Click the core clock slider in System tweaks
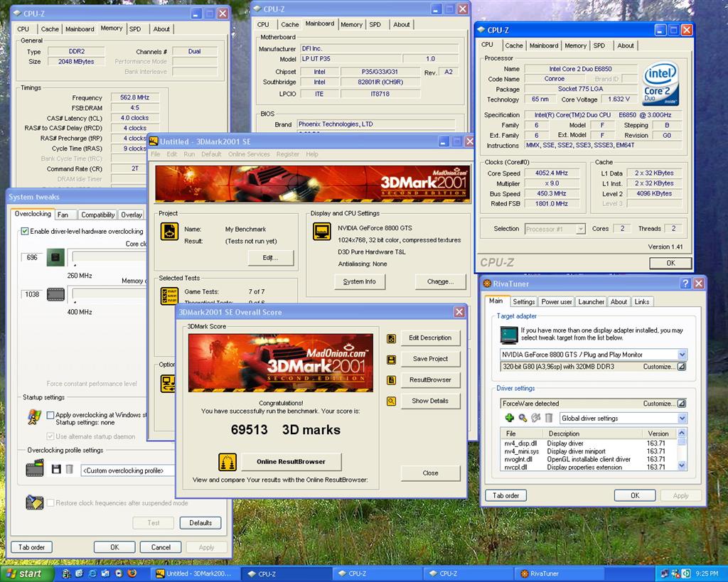The width and height of the screenshot is (728, 582). click(x=109, y=257)
